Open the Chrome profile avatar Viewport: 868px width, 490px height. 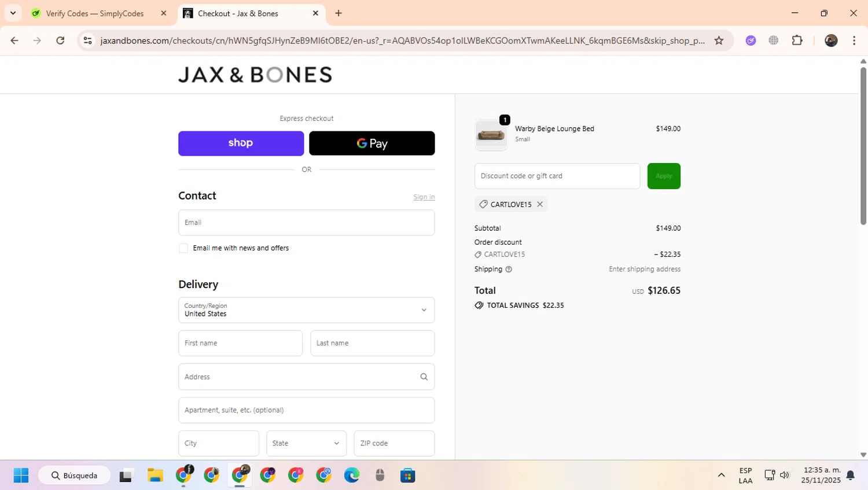point(831,40)
